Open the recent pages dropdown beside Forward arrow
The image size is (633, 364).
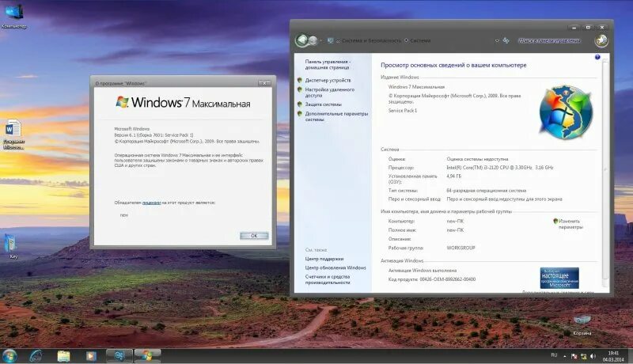(321, 41)
